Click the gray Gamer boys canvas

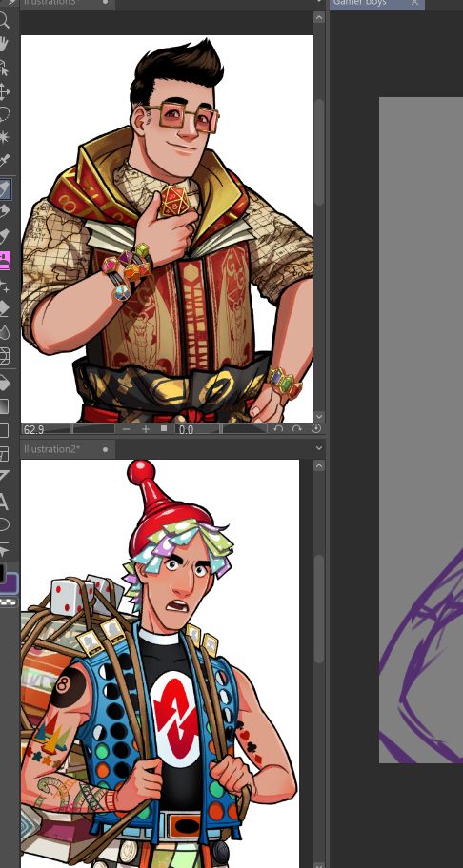(x=421, y=429)
